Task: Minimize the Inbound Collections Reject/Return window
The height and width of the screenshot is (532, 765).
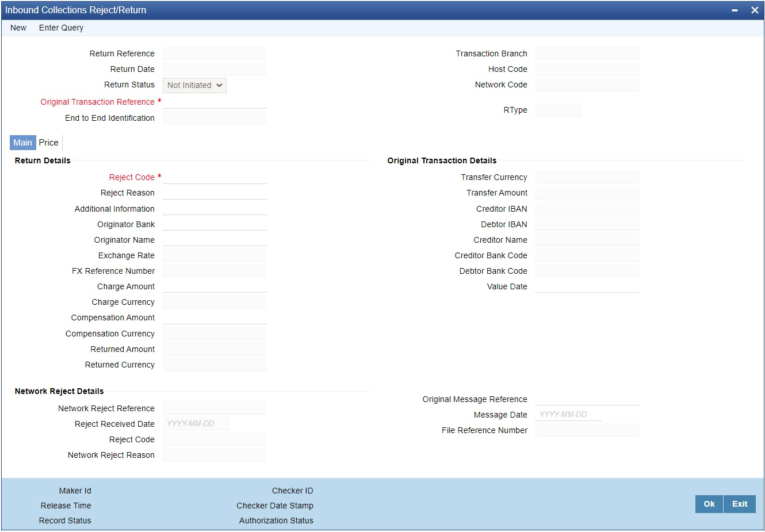Action: (x=735, y=10)
